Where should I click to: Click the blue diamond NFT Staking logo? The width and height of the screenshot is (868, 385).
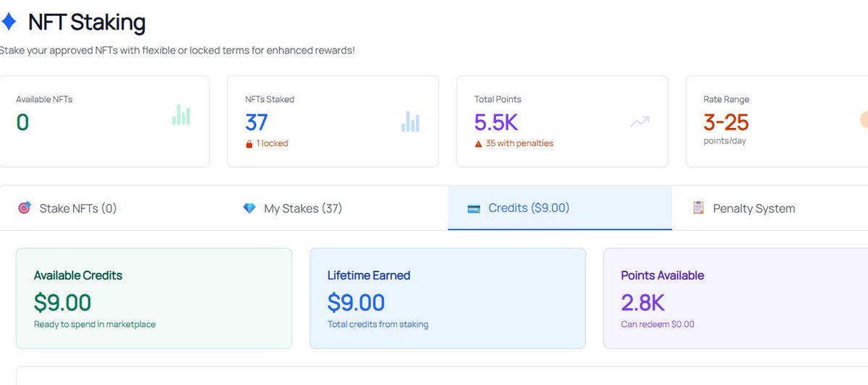(x=7, y=22)
